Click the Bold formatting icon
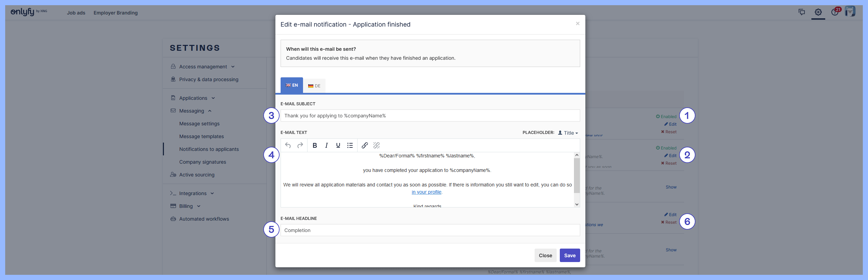 click(314, 145)
